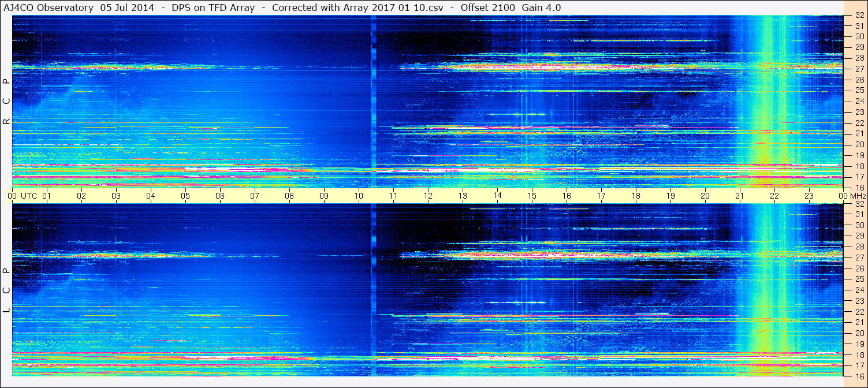This screenshot has width=868, height=388.
Task: Select the 18 hour mark on time axis
Action: pyautogui.click(x=636, y=196)
